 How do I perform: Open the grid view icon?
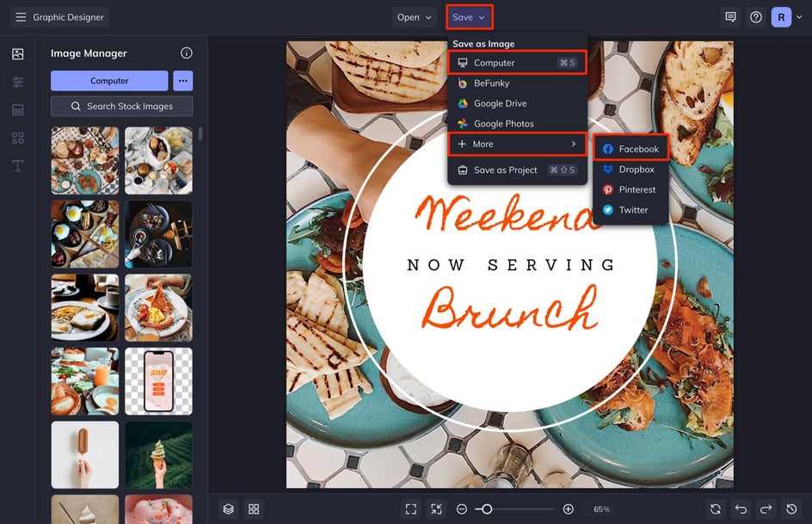pyautogui.click(x=254, y=509)
